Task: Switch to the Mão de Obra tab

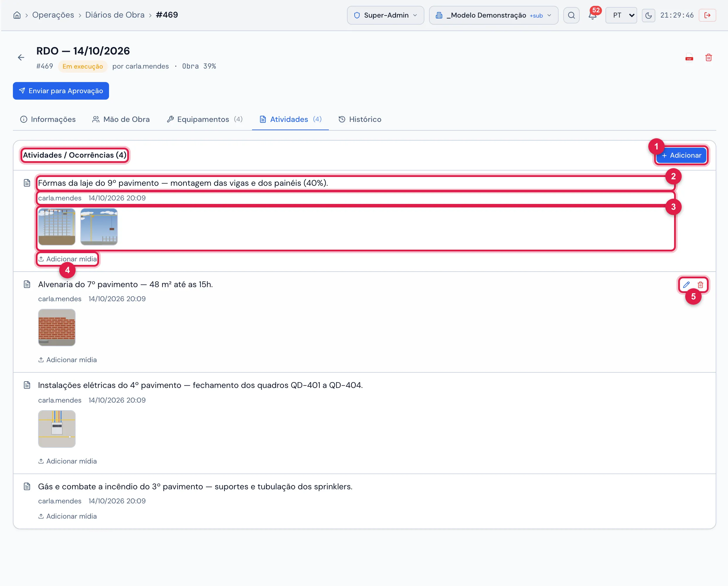Action: coord(121,119)
